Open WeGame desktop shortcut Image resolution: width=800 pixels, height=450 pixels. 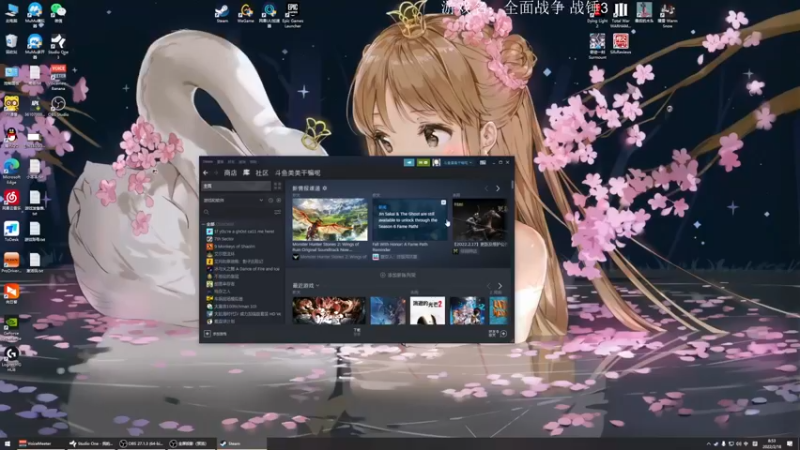[245, 13]
